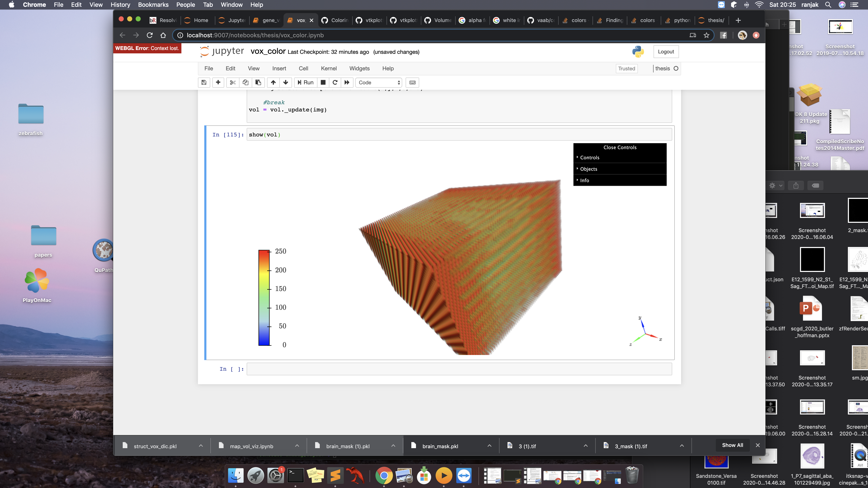The image size is (868, 488).
Task: Open Terminal from the Dock
Action: [x=295, y=476]
